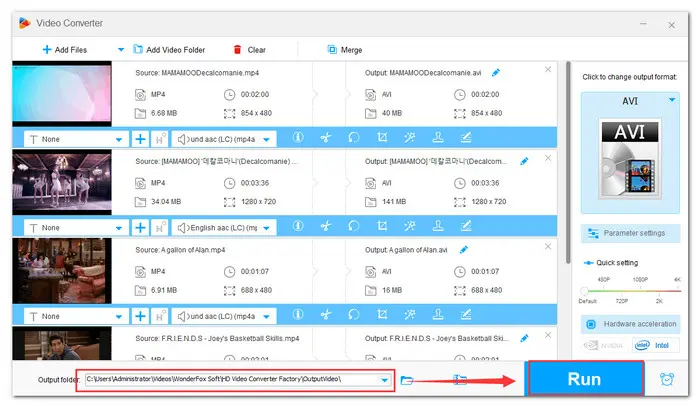This screenshot has width=700, height=407.
Task: Remove MAMAMOODecalcomanie.mp4 from the list
Action: [x=548, y=69]
